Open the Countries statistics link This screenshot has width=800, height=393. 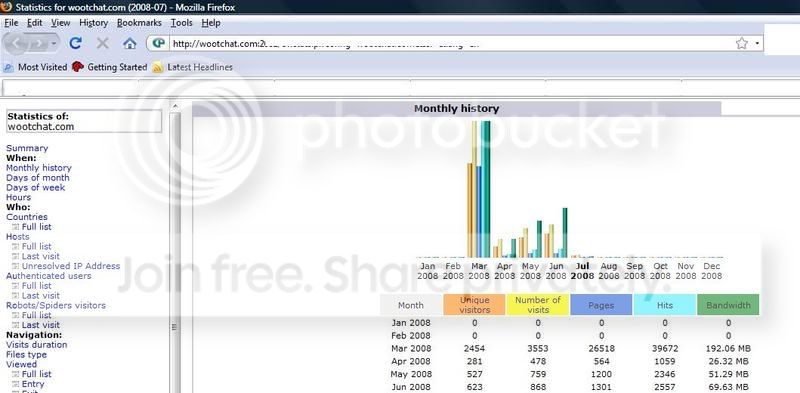click(27, 217)
